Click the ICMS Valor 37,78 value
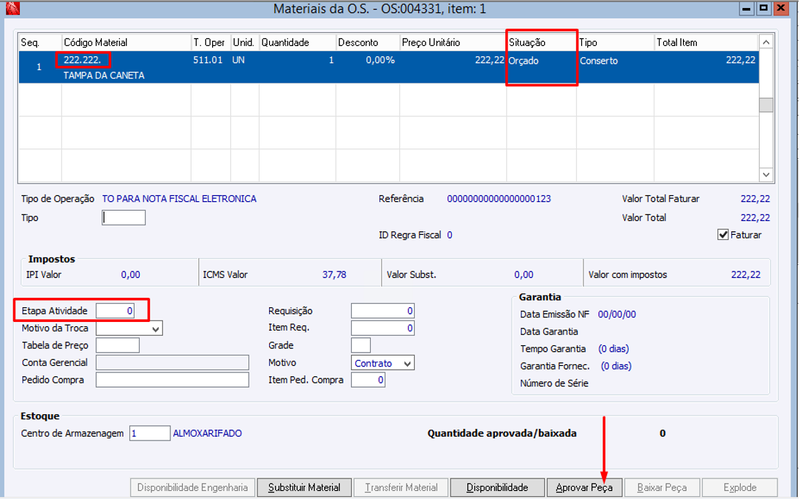 click(x=334, y=275)
